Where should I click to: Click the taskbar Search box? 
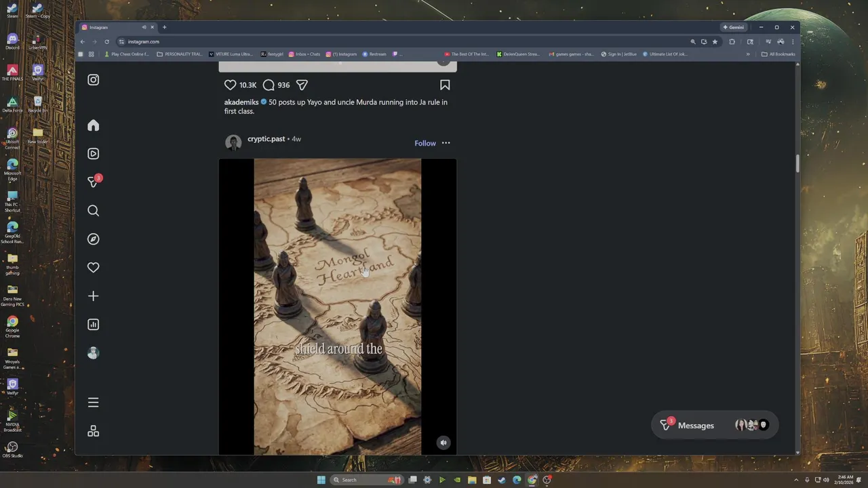(366, 480)
